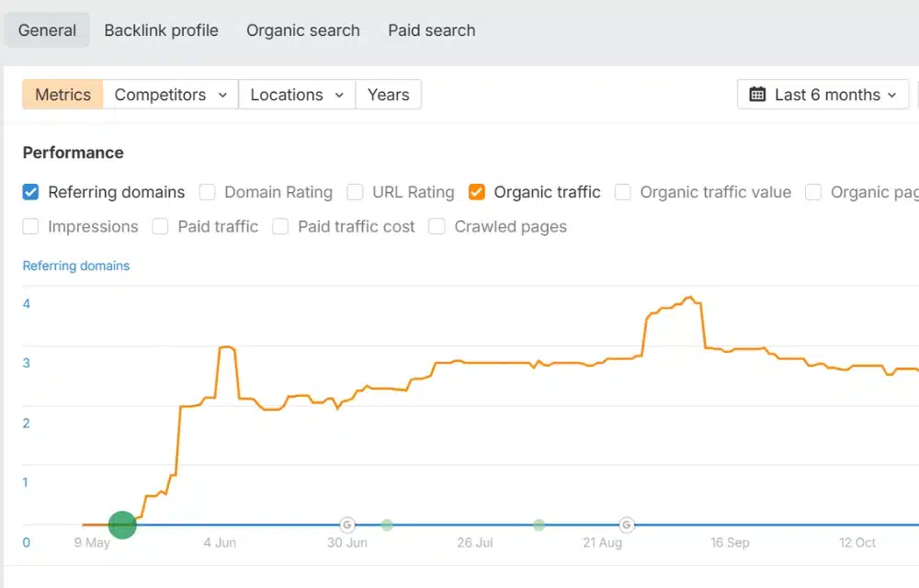Click the 16 Sep axis label
The image size is (919, 588).
point(730,543)
